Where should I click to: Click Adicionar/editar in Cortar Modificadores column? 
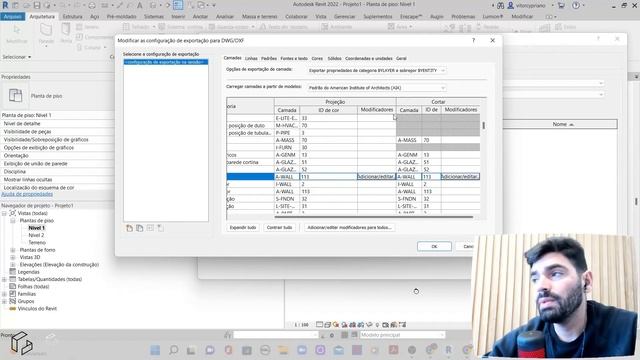(460, 176)
